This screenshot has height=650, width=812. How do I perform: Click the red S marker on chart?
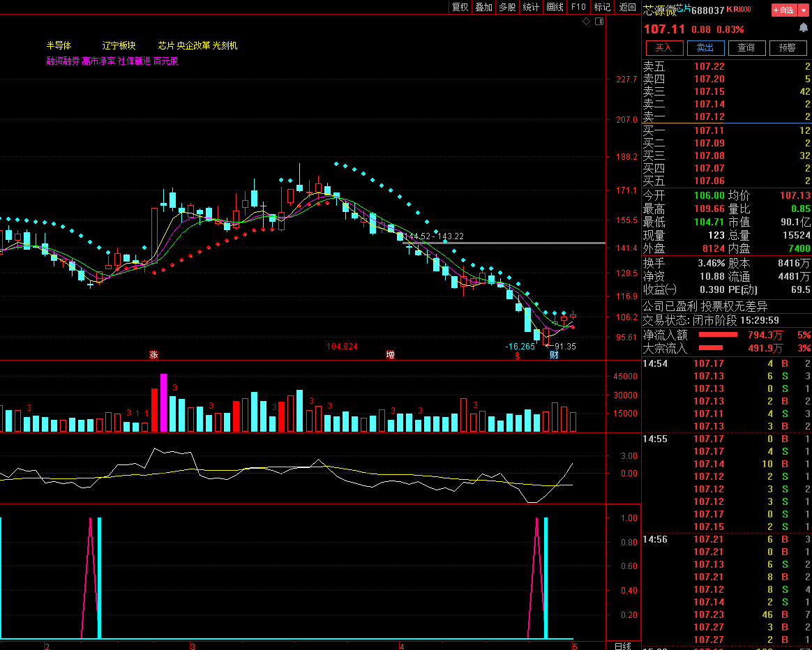point(518,356)
